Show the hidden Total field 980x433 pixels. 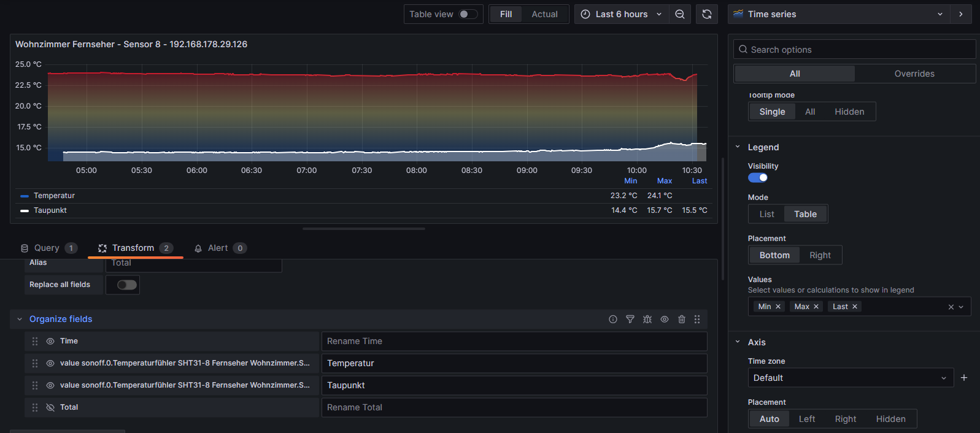(x=50, y=407)
